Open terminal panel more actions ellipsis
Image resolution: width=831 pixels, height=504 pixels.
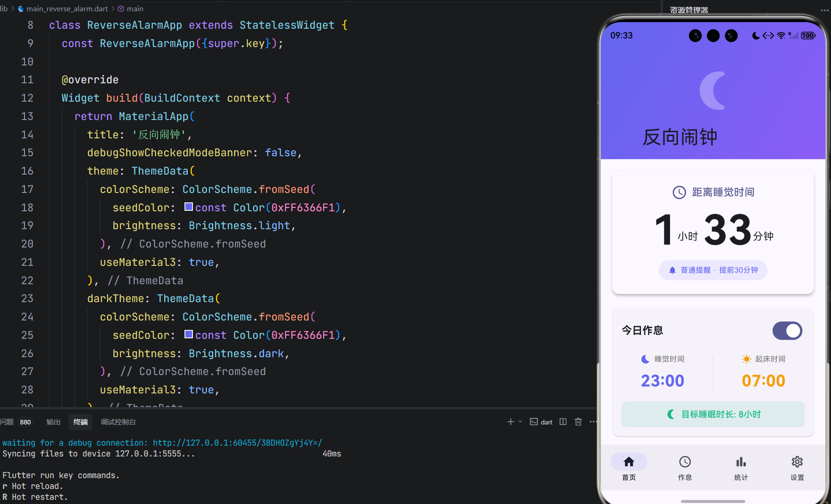pyautogui.click(x=593, y=422)
